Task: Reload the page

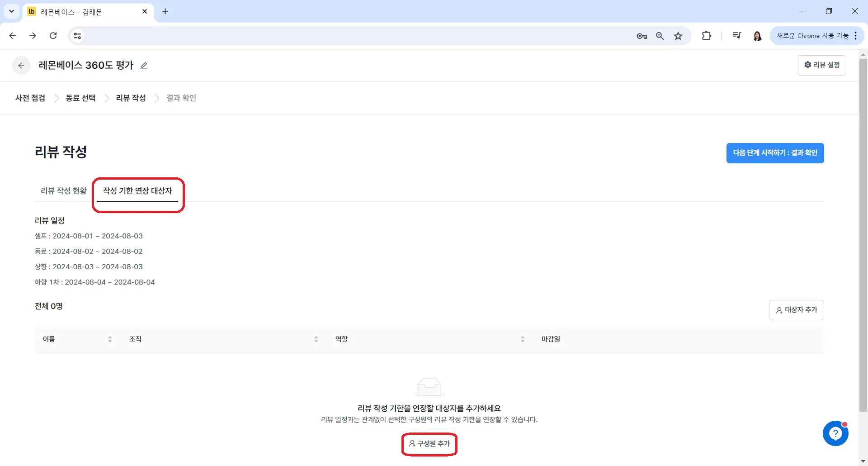Action: tap(53, 36)
